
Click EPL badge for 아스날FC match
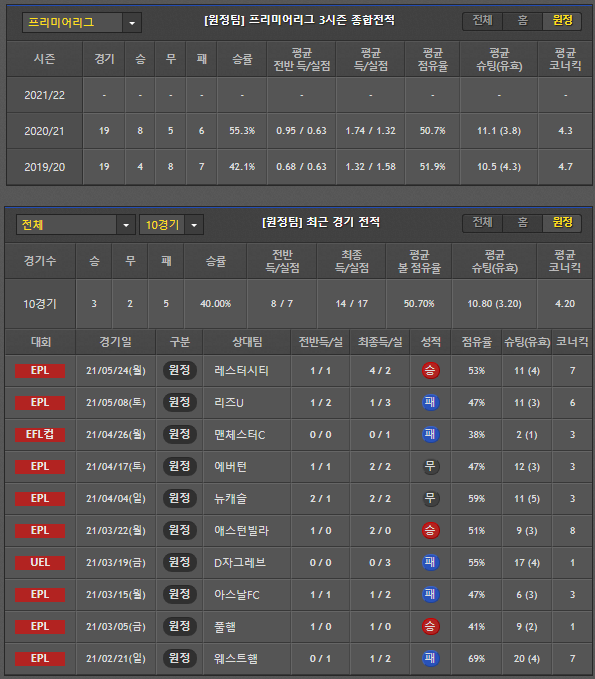(x=40, y=595)
